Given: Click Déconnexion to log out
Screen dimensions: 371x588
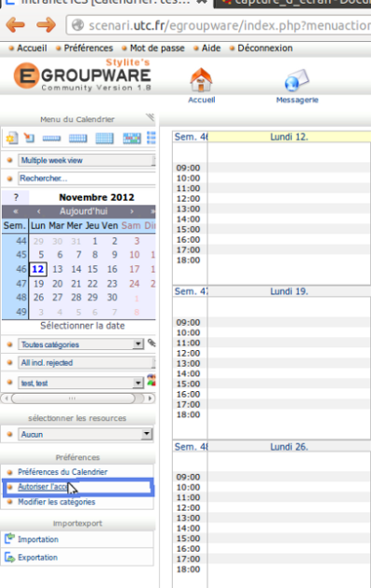Looking at the screenshot, I should click(264, 48).
